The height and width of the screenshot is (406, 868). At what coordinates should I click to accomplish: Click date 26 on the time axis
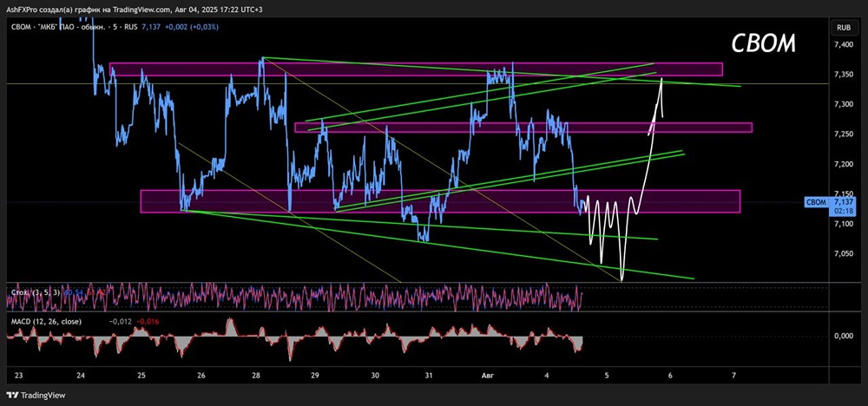[x=201, y=376]
